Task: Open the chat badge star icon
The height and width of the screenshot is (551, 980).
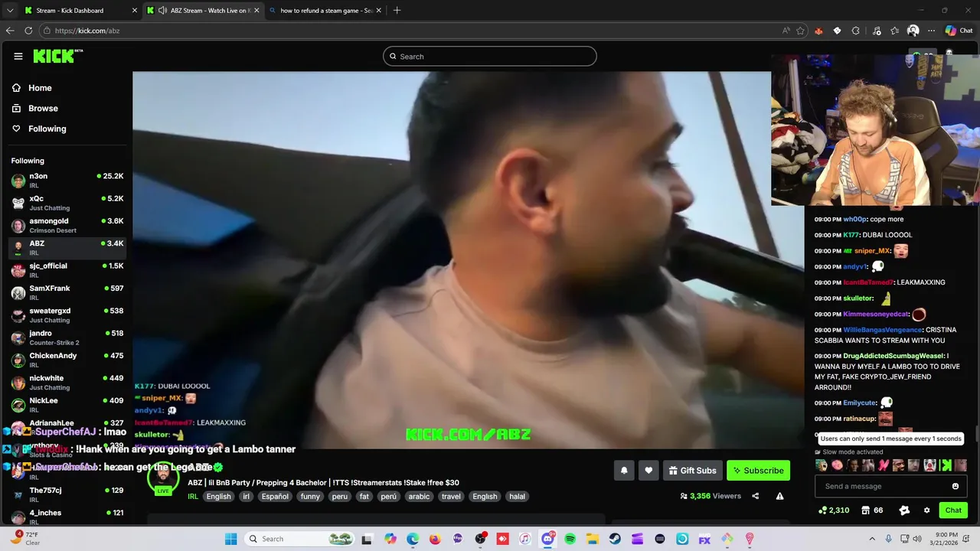Action: 904,510
